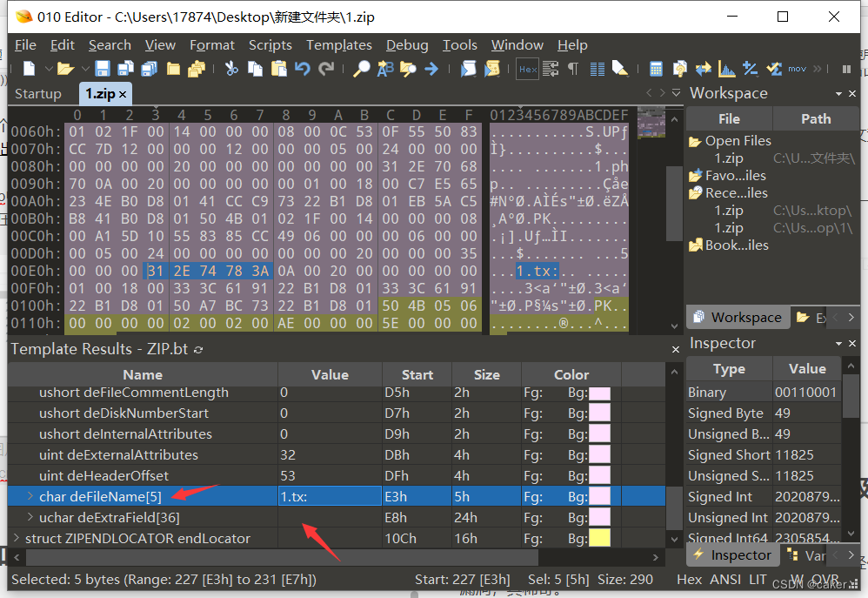
Task: Click the Checksum sigma icon
Action: tap(774, 69)
